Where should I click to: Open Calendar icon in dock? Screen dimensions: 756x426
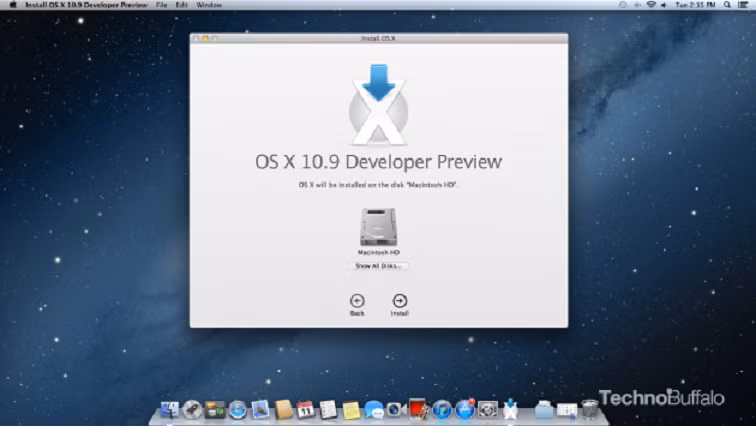[306, 410]
